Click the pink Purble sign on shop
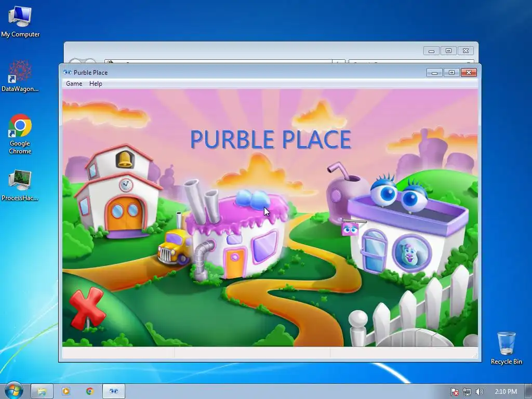 (350, 229)
